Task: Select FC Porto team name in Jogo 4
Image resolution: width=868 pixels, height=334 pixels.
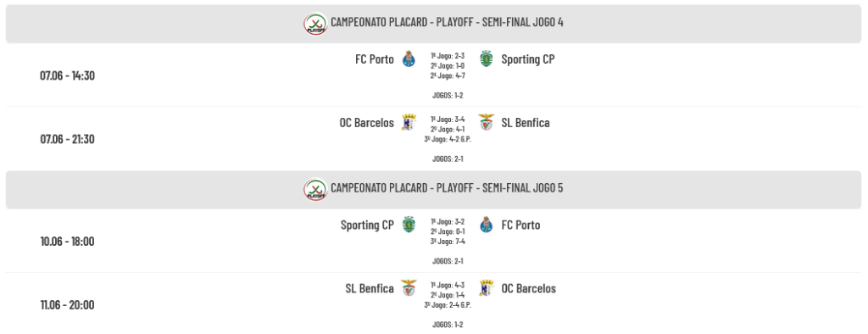Action: [x=374, y=59]
